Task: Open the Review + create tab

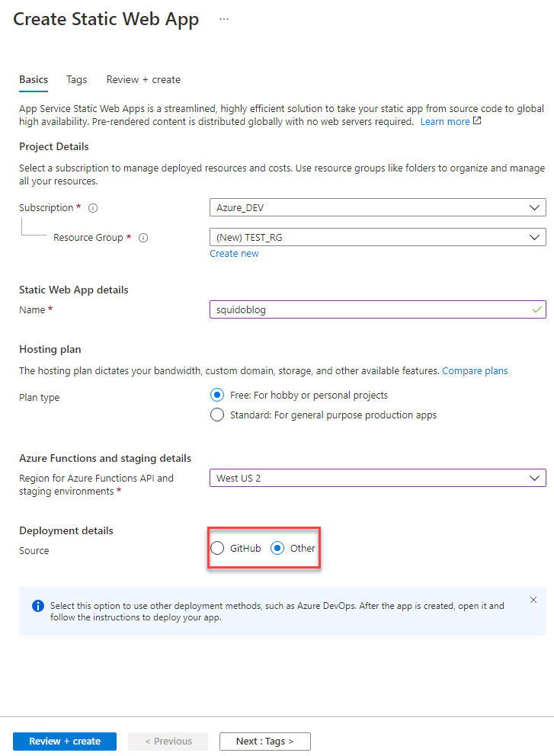Action: [143, 79]
